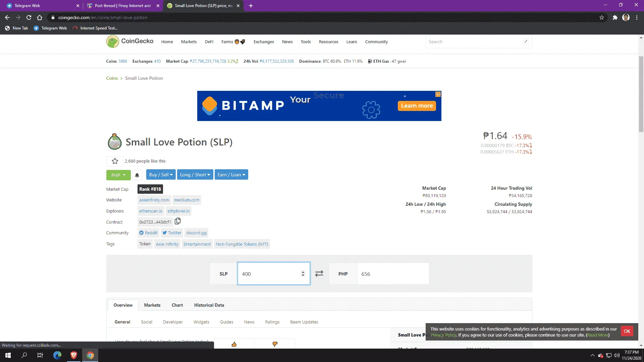Click the browser back arrow
The width and height of the screenshot is (644, 362).
coord(7,17)
